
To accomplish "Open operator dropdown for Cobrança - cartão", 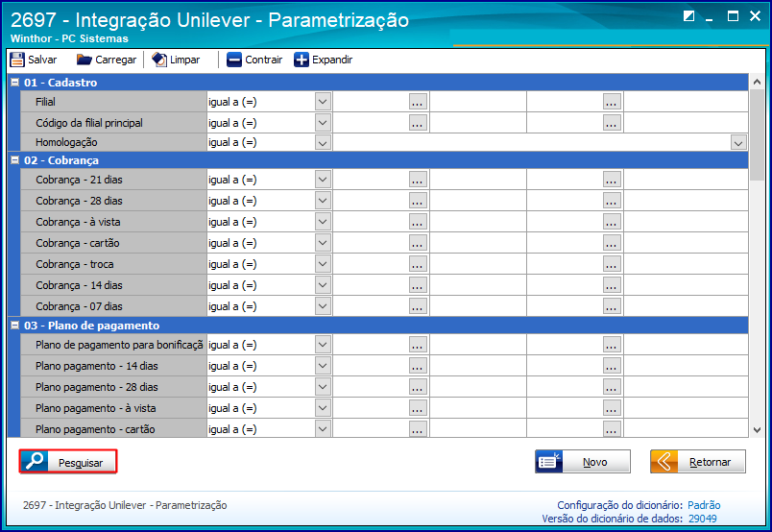I will click(x=323, y=243).
